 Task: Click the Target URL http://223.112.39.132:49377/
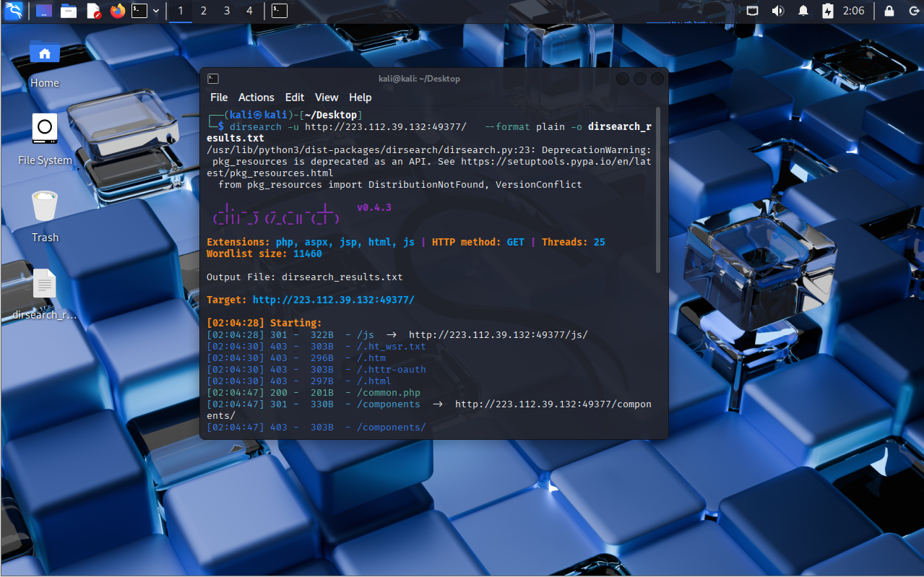click(x=334, y=300)
